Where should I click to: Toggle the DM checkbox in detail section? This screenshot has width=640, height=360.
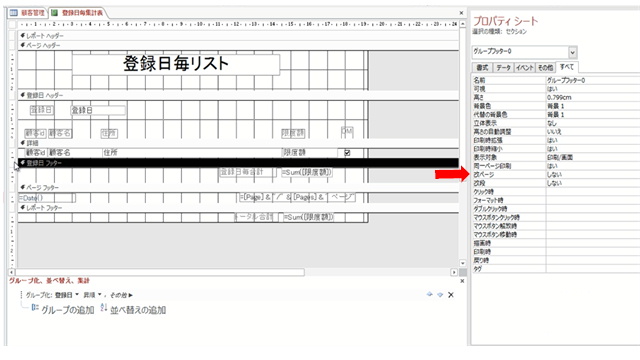(347, 153)
